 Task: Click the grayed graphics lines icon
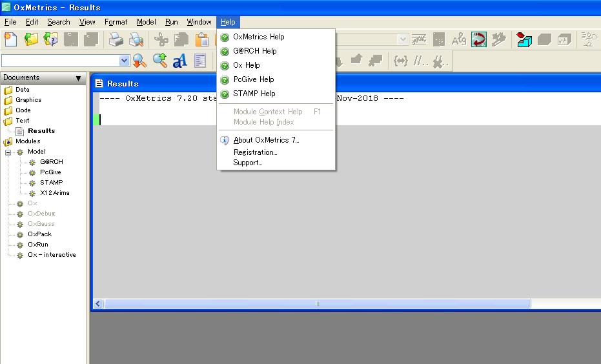419,39
